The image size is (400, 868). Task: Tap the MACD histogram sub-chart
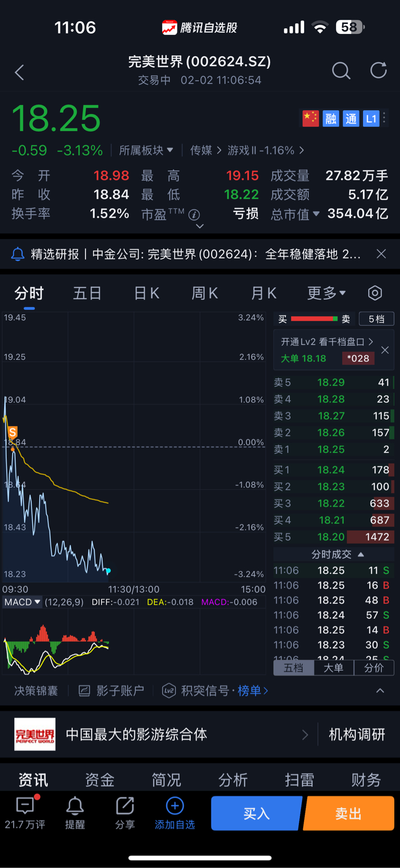click(x=134, y=643)
